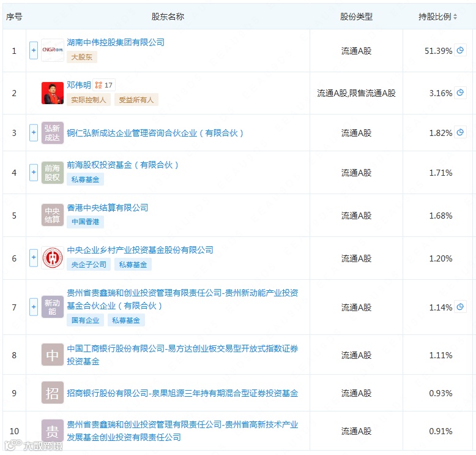The height and width of the screenshot is (455, 476).
Task: Expand row 7 贵州新动能 with plus button
Action: [x=34, y=307]
